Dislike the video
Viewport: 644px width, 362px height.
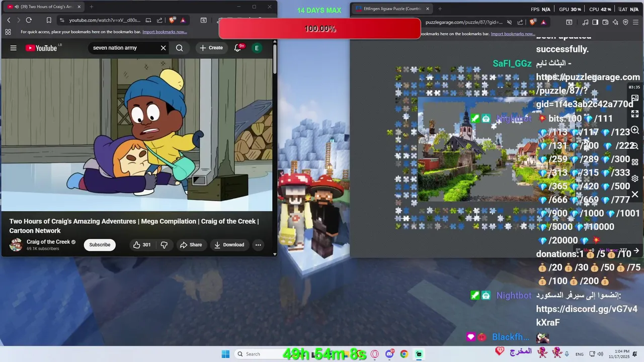pos(164,245)
